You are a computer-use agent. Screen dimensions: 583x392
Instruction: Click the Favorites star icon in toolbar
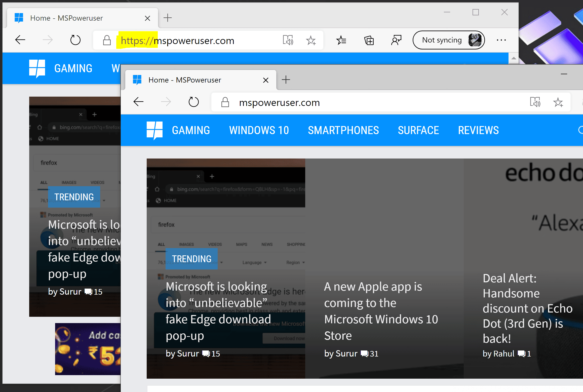pos(341,40)
